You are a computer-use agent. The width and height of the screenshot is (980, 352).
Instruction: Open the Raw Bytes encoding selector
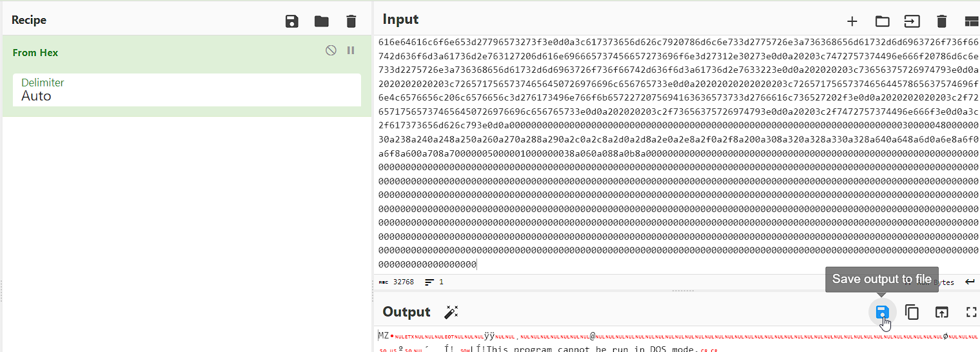click(x=945, y=282)
